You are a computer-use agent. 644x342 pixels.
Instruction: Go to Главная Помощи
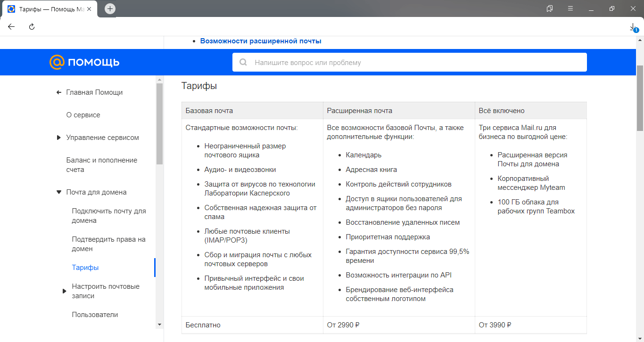point(94,92)
